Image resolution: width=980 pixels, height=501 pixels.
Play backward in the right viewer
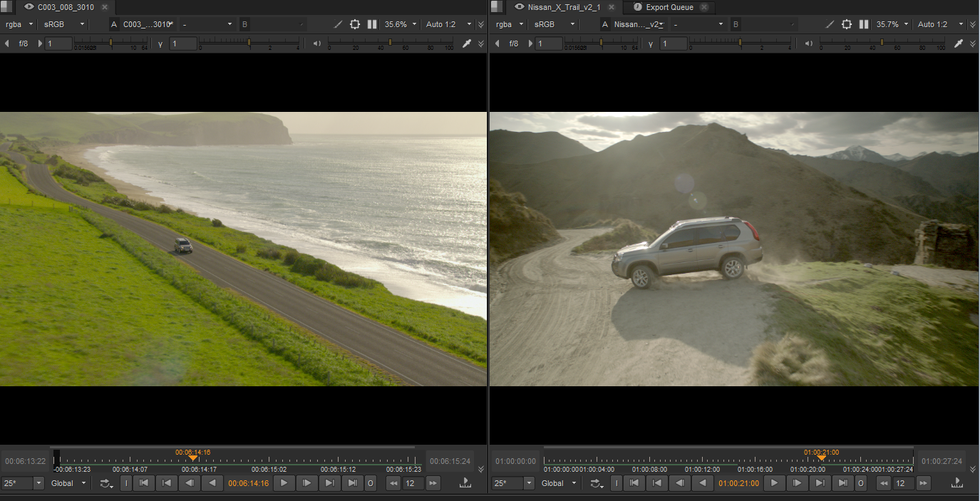click(x=703, y=483)
